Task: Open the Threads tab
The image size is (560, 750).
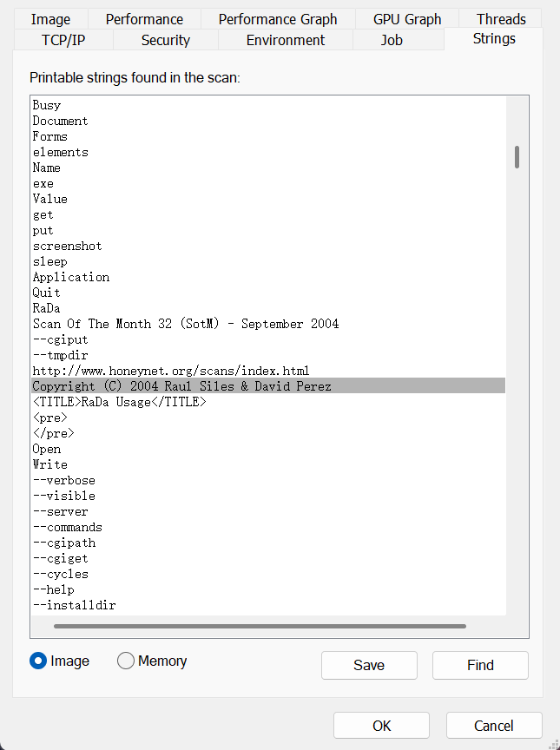Action: pos(501,19)
